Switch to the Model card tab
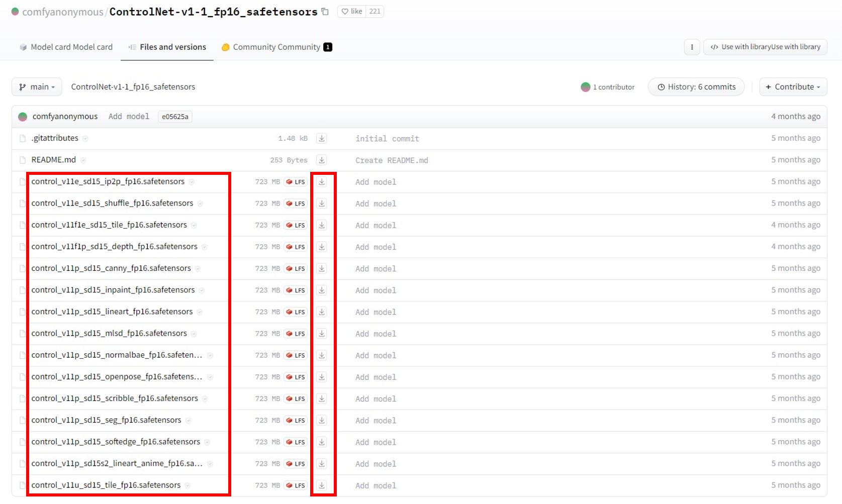The height and width of the screenshot is (504, 842). pyautogui.click(x=66, y=47)
